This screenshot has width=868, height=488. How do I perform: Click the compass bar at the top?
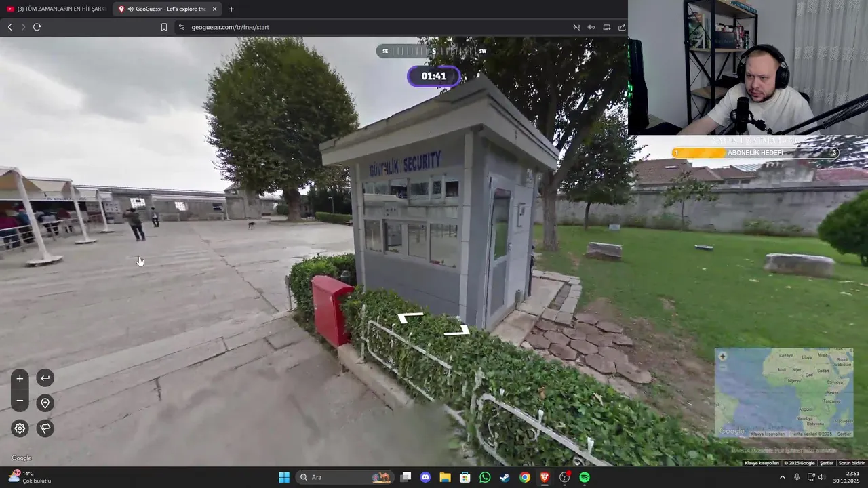coord(433,51)
